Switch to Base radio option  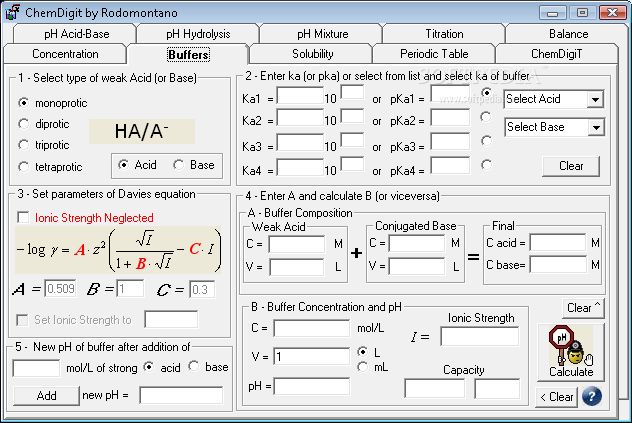tap(178, 165)
